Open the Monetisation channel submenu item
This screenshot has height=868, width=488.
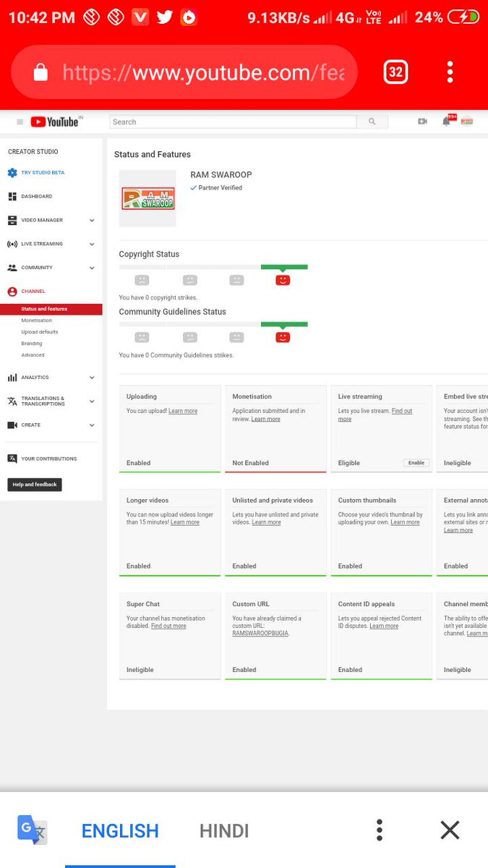tap(37, 320)
